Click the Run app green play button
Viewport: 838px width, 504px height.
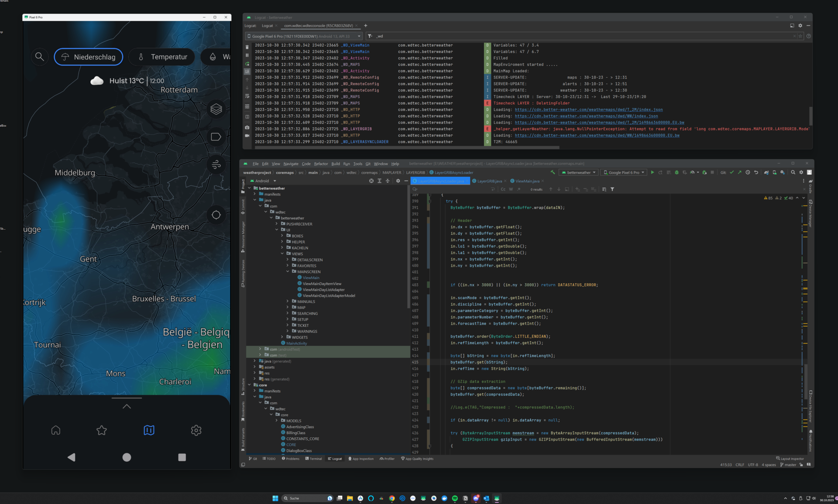tap(653, 172)
